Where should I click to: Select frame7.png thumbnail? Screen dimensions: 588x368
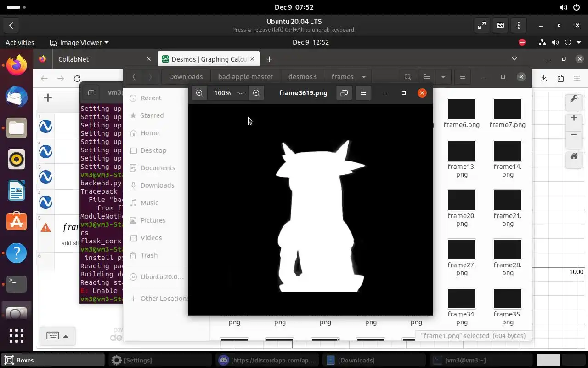tap(508, 109)
